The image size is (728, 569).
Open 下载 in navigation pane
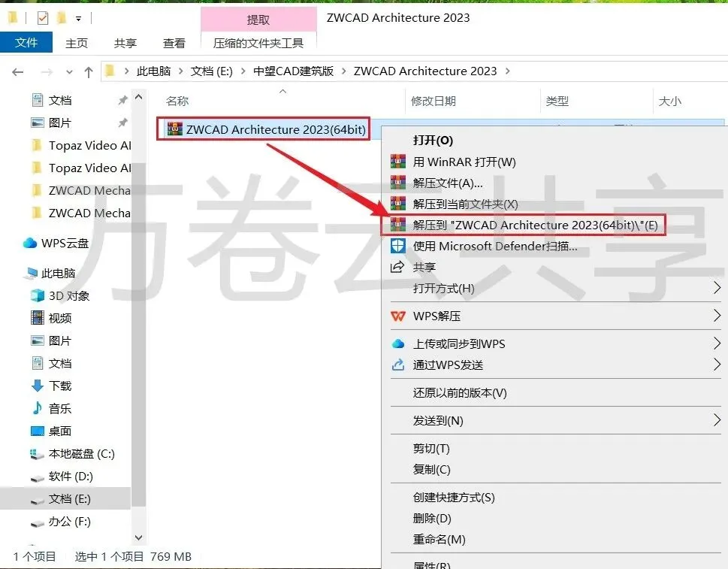coord(60,386)
